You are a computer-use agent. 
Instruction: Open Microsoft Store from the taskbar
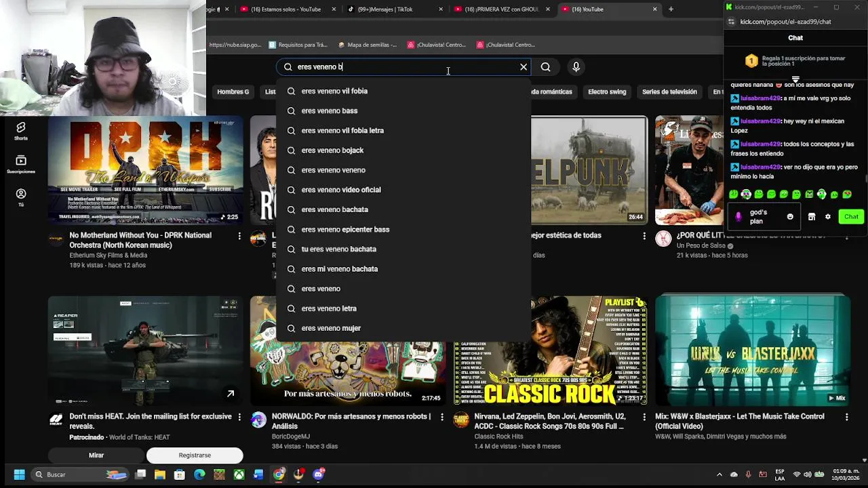pyautogui.click(x=180, y=474)
